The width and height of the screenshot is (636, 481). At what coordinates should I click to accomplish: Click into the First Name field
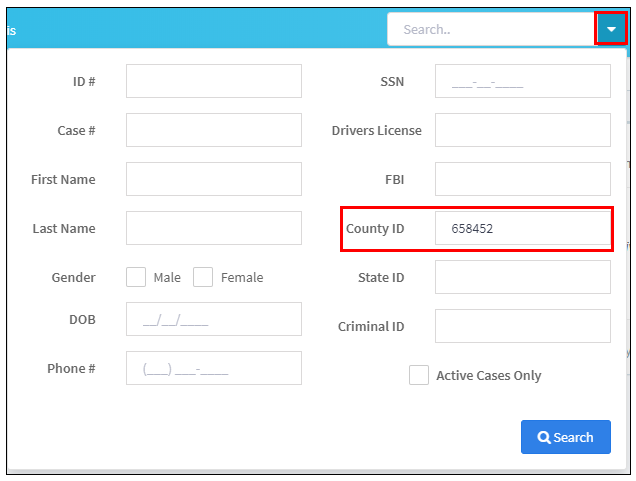click(214, 179)
